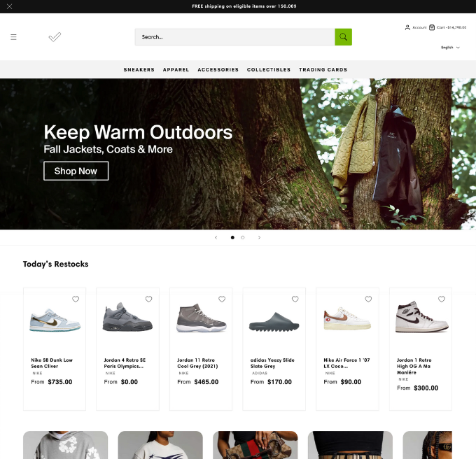476x459 pixels.
Task: Open adidas Yeezy Slide product image
Action: coord(274,322)
